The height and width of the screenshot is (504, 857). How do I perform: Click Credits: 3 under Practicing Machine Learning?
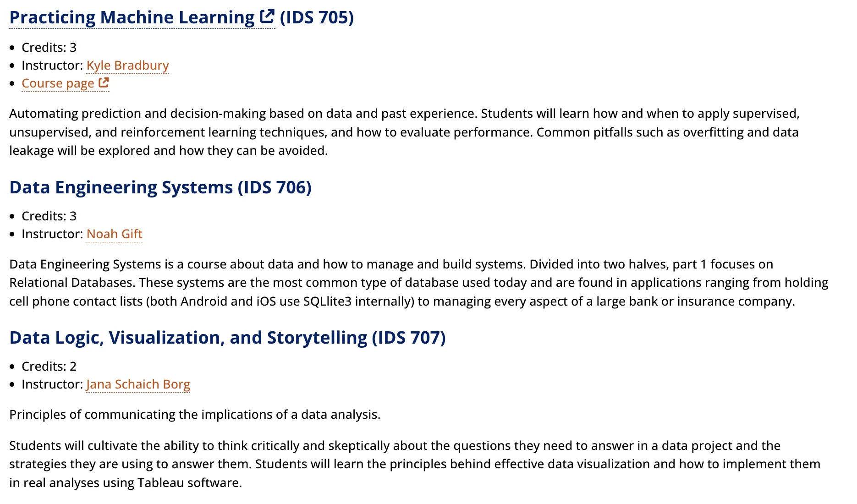pyautogui.click(x=49, y=48)
